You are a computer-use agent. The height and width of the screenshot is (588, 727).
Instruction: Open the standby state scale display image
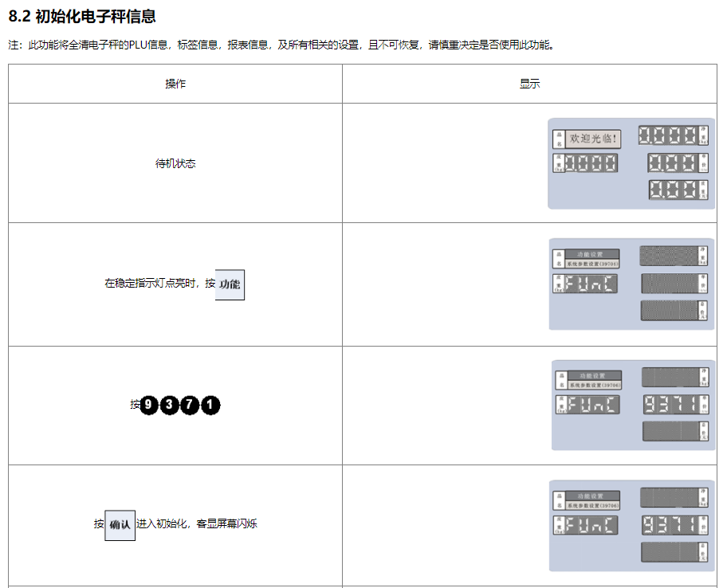pyautogui.click(x=631, y=163)
